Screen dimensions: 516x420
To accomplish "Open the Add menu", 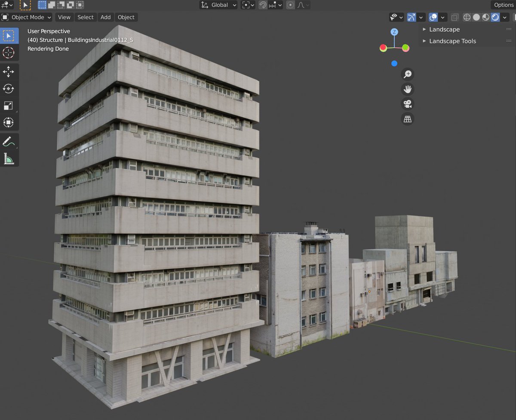I will tap(105, 17).
